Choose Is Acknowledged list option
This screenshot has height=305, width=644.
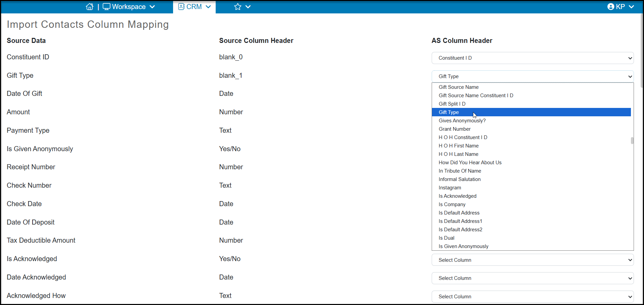(x=531, y=196)
